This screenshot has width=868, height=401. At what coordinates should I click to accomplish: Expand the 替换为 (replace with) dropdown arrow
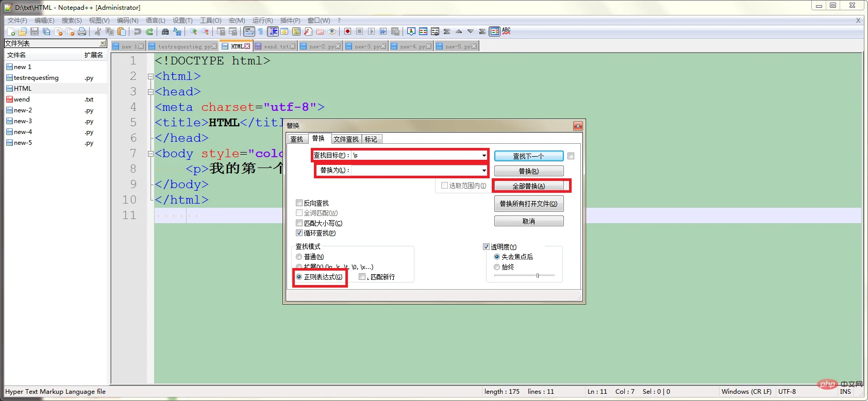click(484, 170)
